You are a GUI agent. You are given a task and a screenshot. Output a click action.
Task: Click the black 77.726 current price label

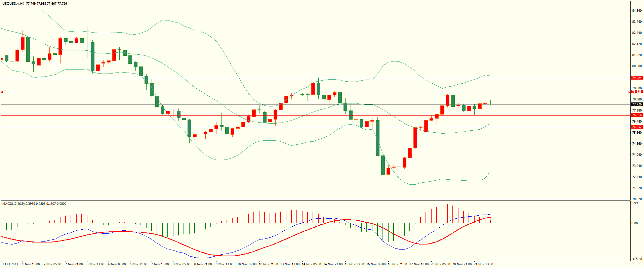637,104
